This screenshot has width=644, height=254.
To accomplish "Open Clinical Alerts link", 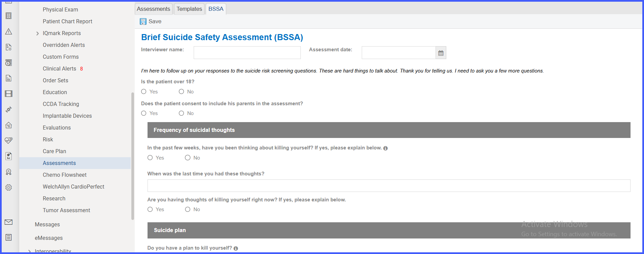I will click(59, 68).
